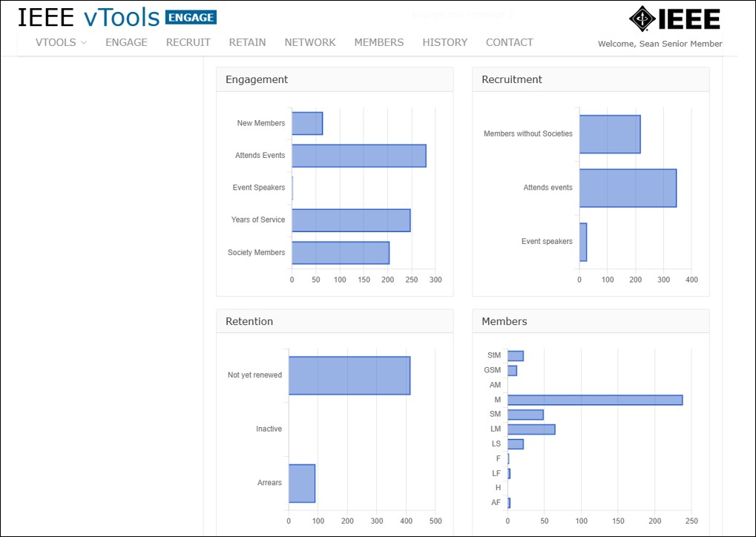The width and height of the screenshot is (756, 537).
Task: Click the Members without Societies label
Action: pos(528,134)
